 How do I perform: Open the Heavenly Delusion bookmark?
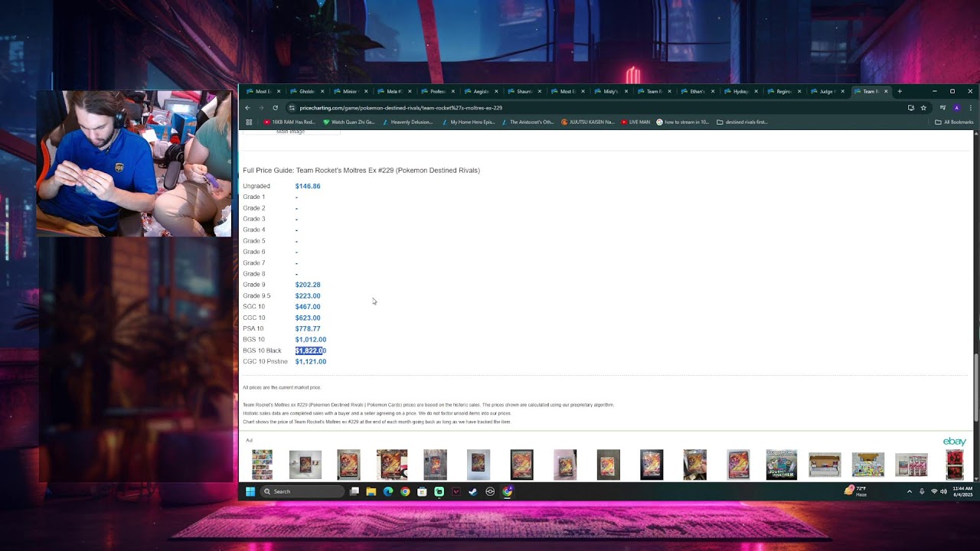408,122
